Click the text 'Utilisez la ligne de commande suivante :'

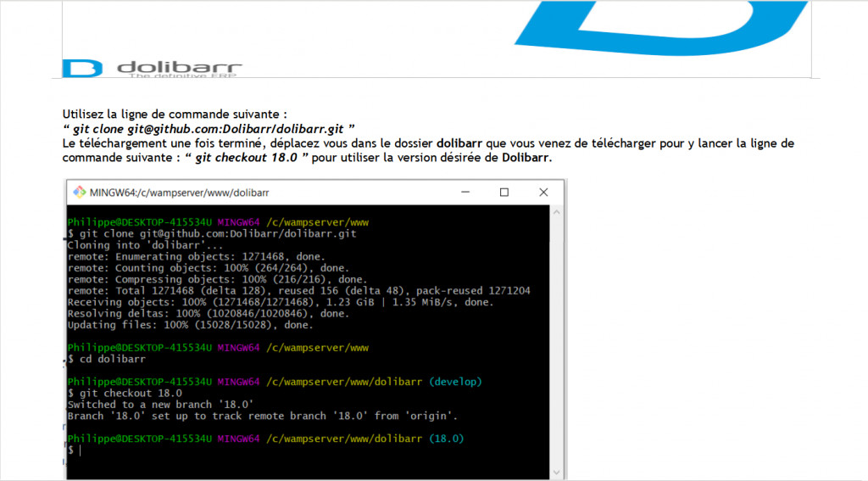pyautogui.click(x=175, y=115)
